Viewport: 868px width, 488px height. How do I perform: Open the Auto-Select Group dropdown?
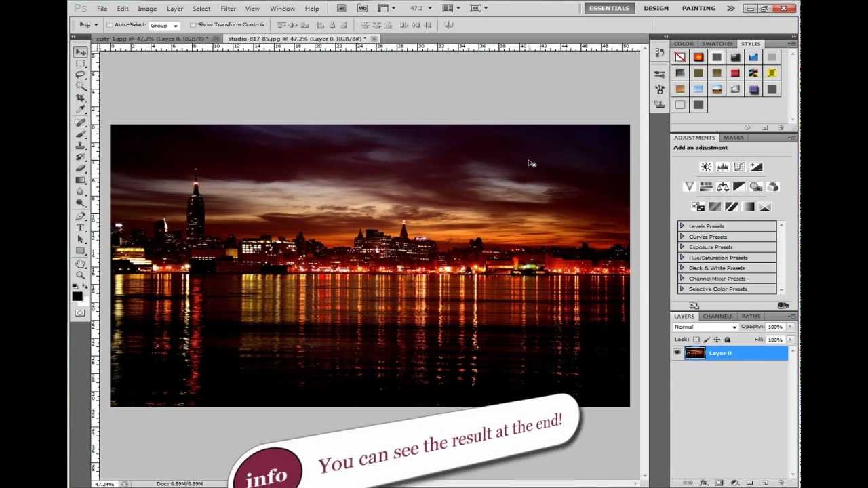tap(164, 25)
